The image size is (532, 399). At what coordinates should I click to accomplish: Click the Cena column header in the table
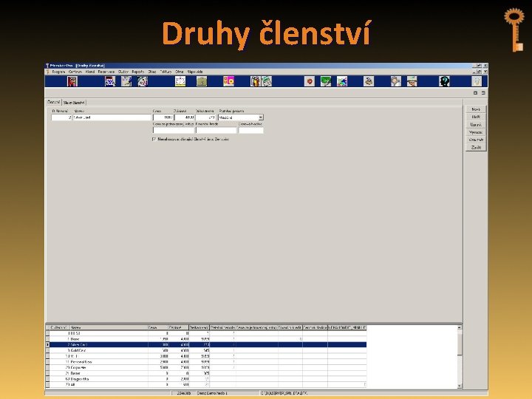click(x=158, y=328)
